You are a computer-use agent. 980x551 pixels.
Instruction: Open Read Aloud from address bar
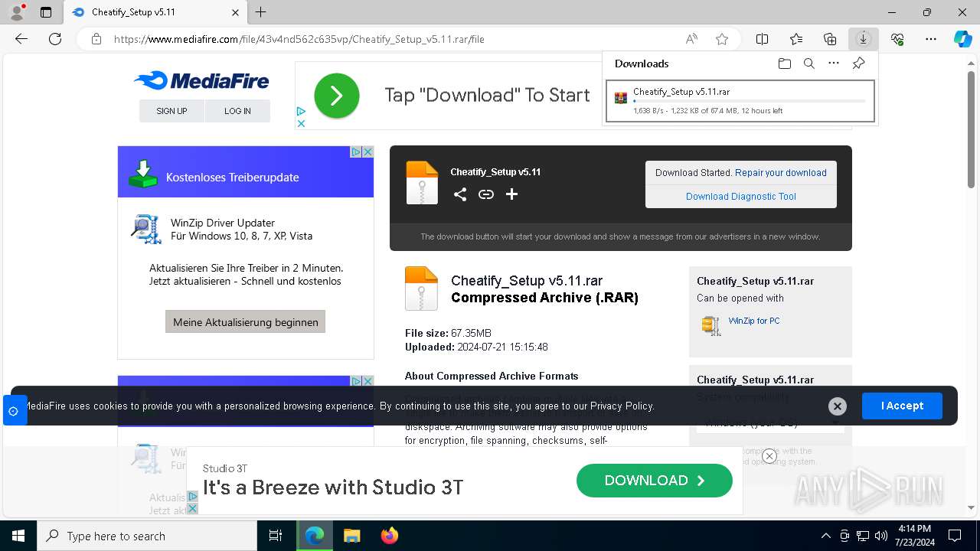[691, 39]
